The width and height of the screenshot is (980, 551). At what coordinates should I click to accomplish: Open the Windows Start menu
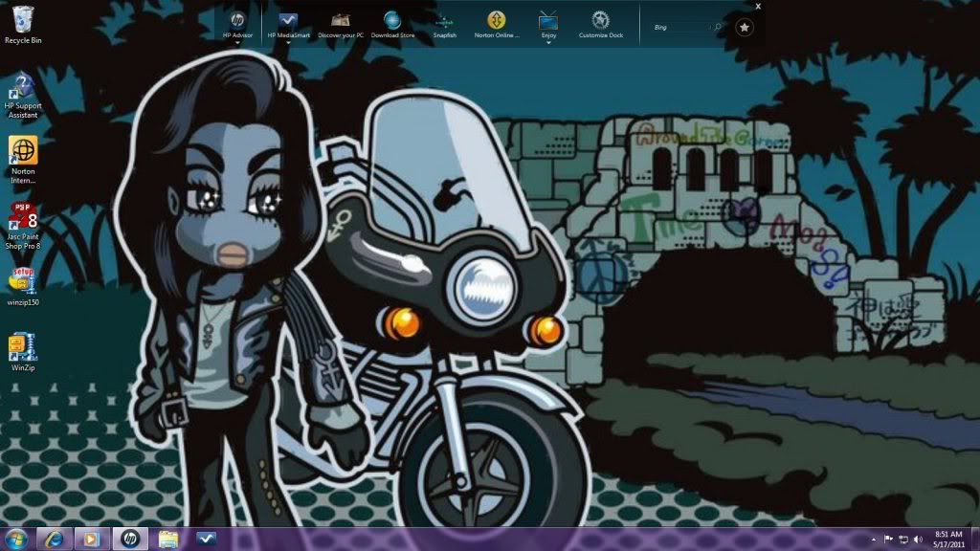16,539
